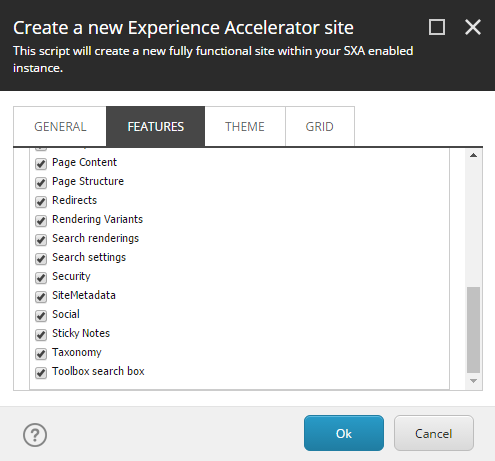Uncheck the Social feature
The image size is (495, 461).
(x=41, y=316)
